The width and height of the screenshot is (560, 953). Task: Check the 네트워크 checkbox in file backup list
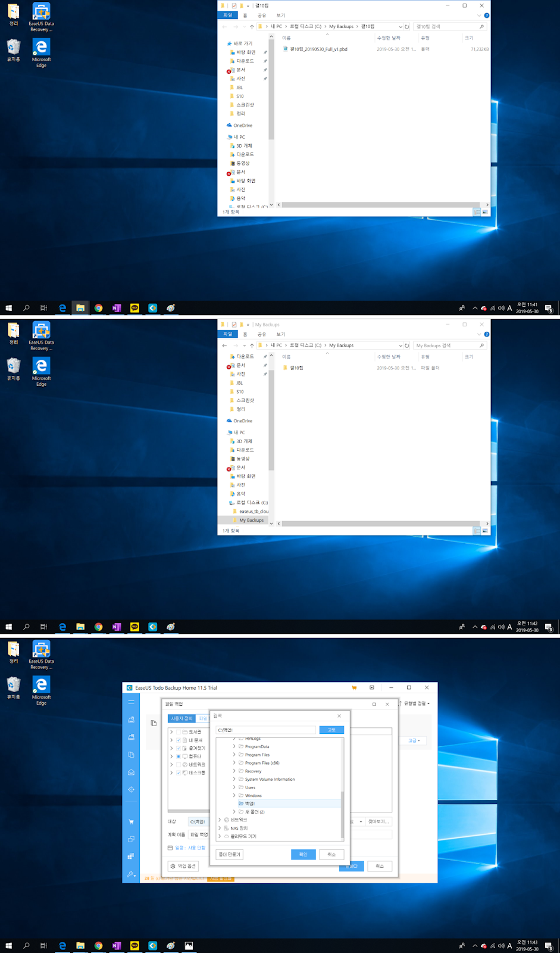coord(178,765)
